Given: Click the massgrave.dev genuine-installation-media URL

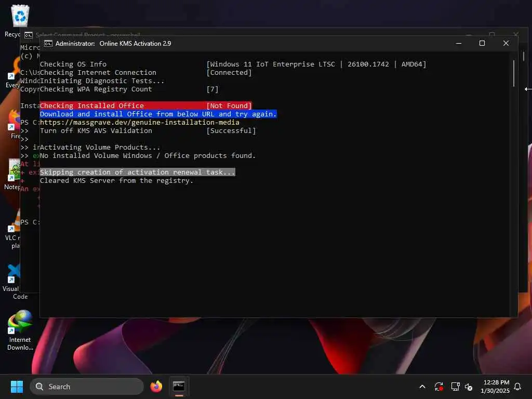Looking at the screenshot, I should click(x=140, y=123).
